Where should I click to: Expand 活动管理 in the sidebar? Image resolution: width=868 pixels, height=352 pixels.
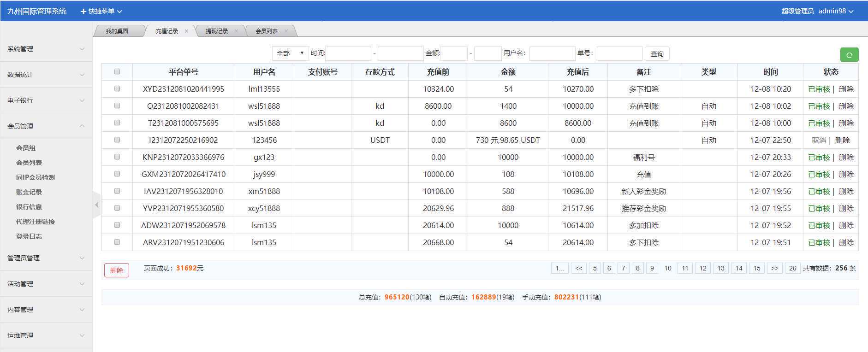tap(46, 284)
